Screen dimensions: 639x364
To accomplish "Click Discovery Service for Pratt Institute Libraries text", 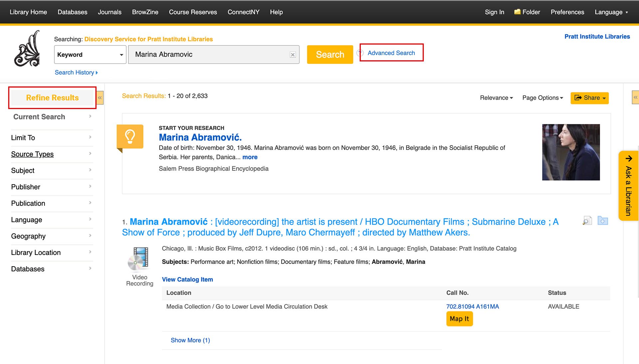I will (148, 39).
